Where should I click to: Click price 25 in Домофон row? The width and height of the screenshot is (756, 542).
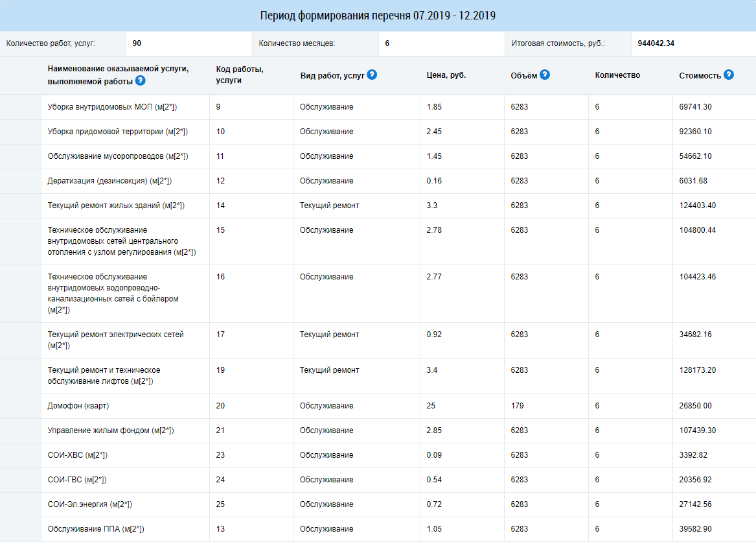431,406
